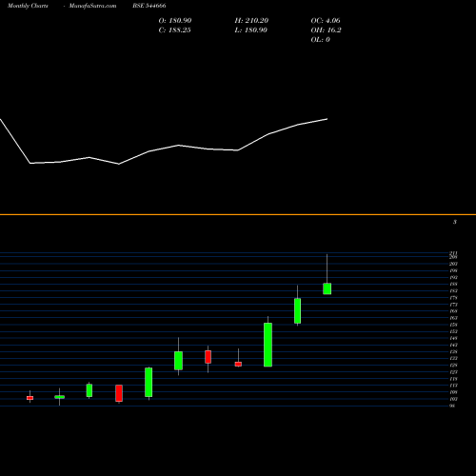Click the '178' price axis label
This screenshot has width=476, height=476.
453,298
